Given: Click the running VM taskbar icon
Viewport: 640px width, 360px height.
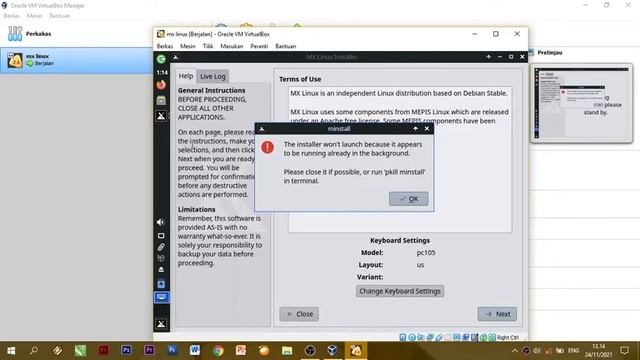Looking at the screenshot, I should click(356, 351).
